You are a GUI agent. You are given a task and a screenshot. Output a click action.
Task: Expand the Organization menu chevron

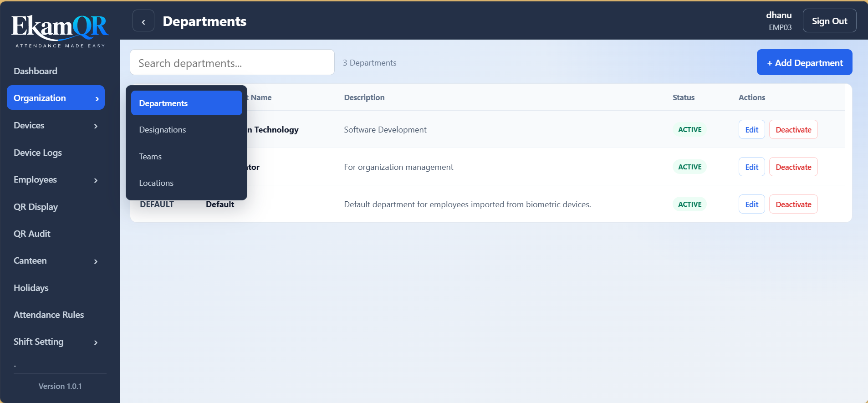pyautogui.click(x=97, y=98)
